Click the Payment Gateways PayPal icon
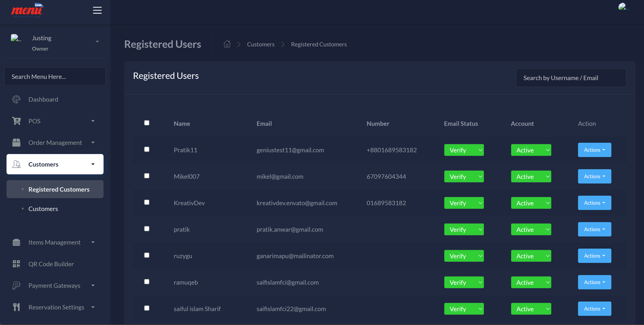644x325 pixels. [16, 285]
